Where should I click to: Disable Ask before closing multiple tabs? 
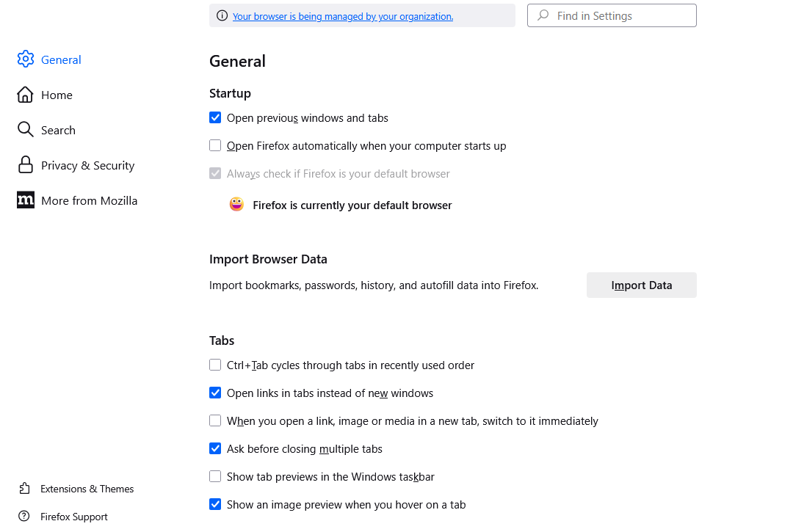(215, 448)
